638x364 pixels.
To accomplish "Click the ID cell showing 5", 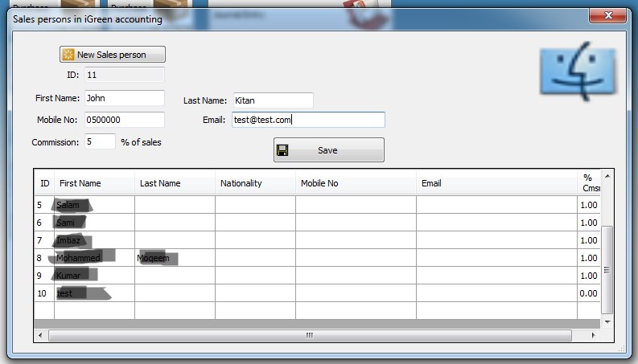I will (x=44, y=205).
